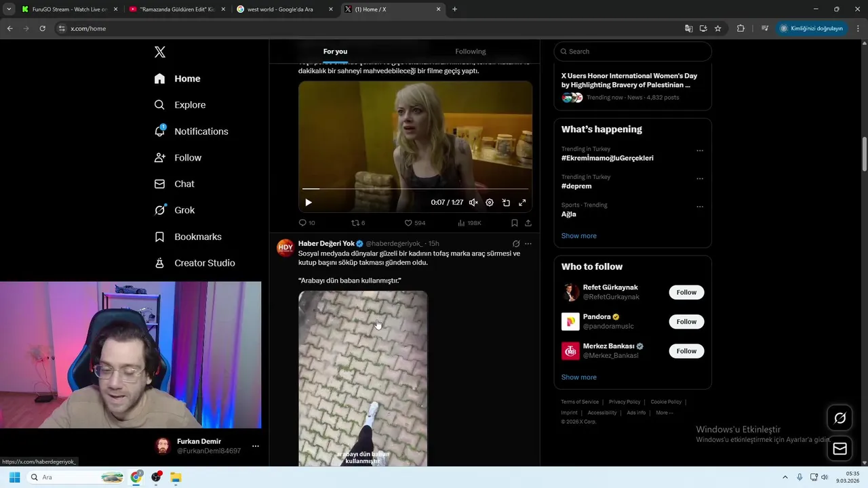The height and width of the screenshot is (488, 868).
Task: Switch to the For you tab
Action: tap(335, 52)
